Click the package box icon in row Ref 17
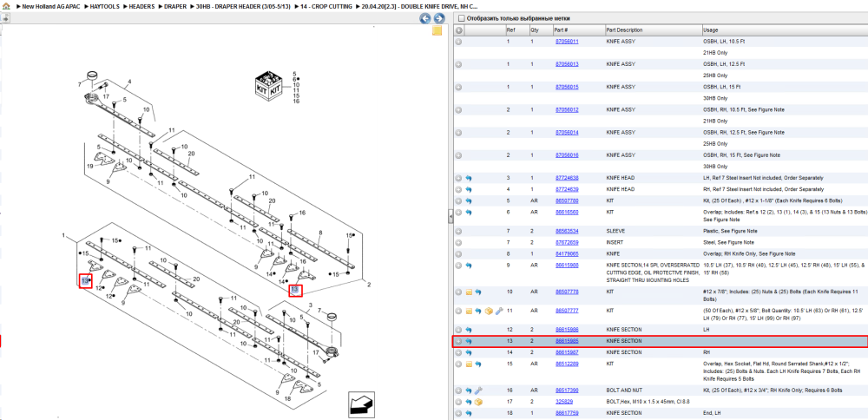 coord(478,402)
